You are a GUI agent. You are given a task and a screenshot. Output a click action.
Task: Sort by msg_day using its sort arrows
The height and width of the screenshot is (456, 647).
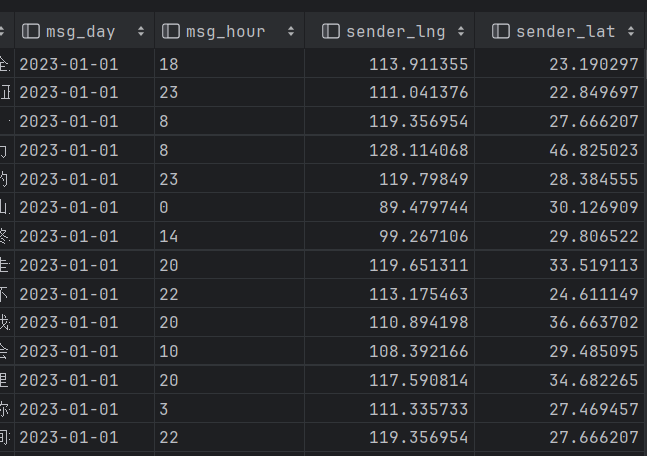point(141,31)
